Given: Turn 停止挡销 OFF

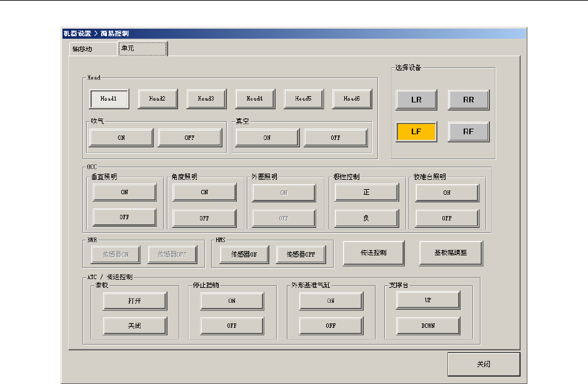Looking at the screenshot, I should [x=232, y=326].
